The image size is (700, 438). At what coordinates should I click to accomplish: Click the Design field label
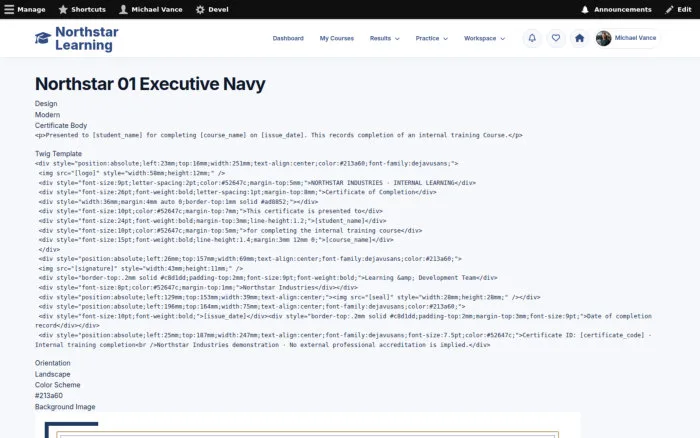point(46,104)
